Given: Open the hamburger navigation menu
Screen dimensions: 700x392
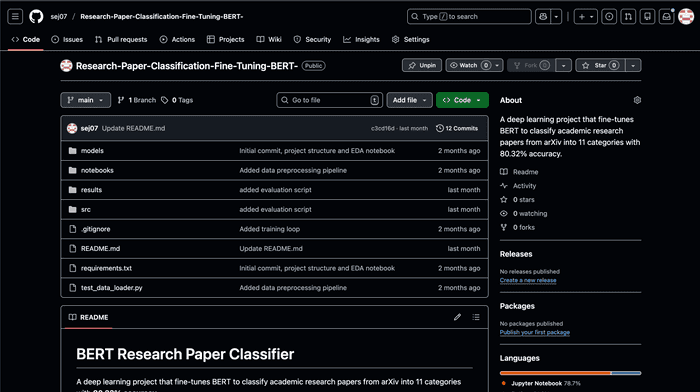Looking at the screenshot, I should 15,17.
